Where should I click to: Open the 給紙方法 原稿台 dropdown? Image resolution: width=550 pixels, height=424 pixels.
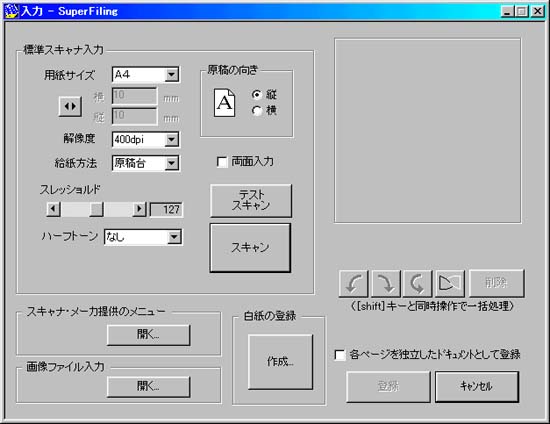point(172,163)
